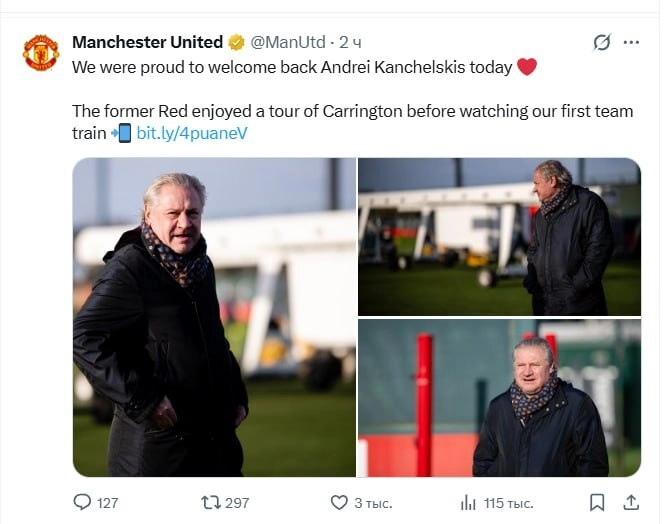The height and width of the screenshot is (524, 671).
Task: Click the 115 thousand views count
Action: point(508,502)
